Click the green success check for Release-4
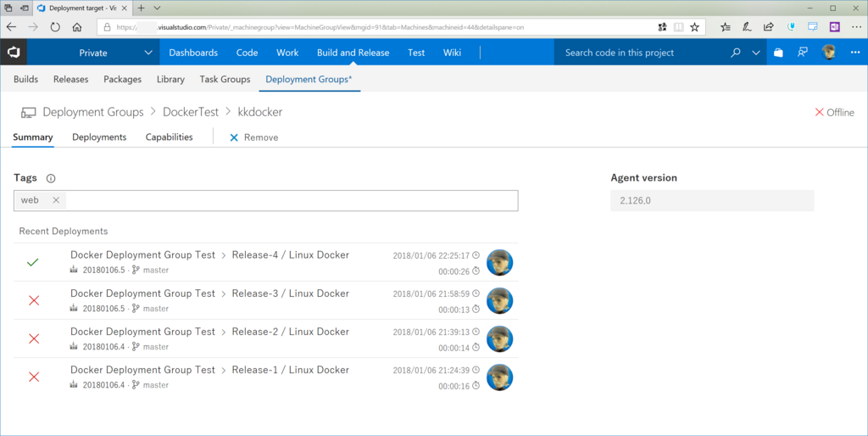Image resolution: width=868 pixels, height=436 pixels. click(x=33, y=262)
